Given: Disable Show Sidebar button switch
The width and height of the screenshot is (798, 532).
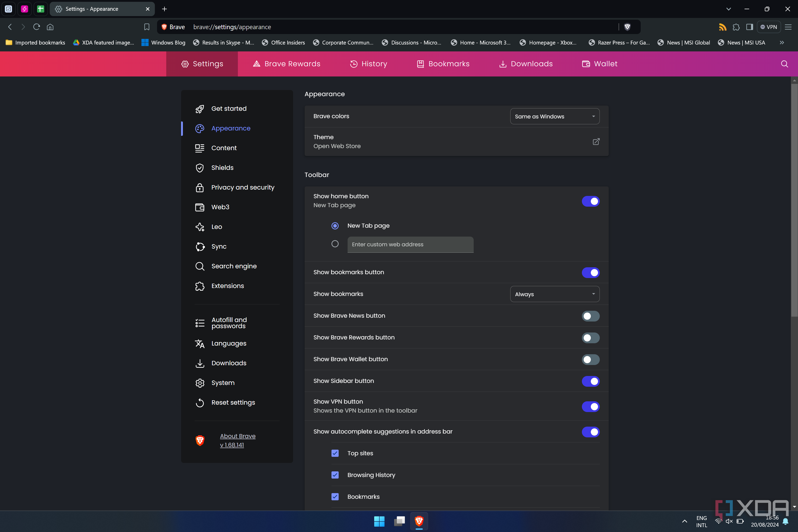Looking at the screenshot, I should tap(590, 381).
